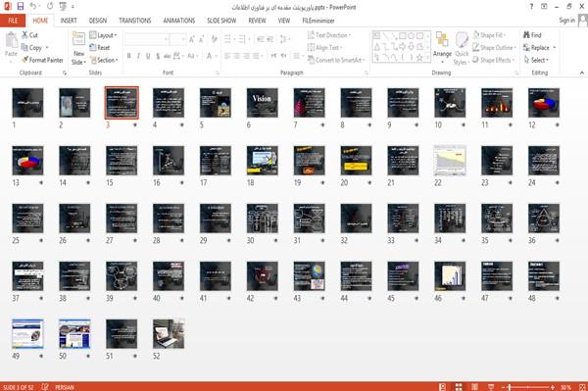Switch to the SLIDE SHOW tab
Viewport: 588px width, 391px height.
(221, 21)
